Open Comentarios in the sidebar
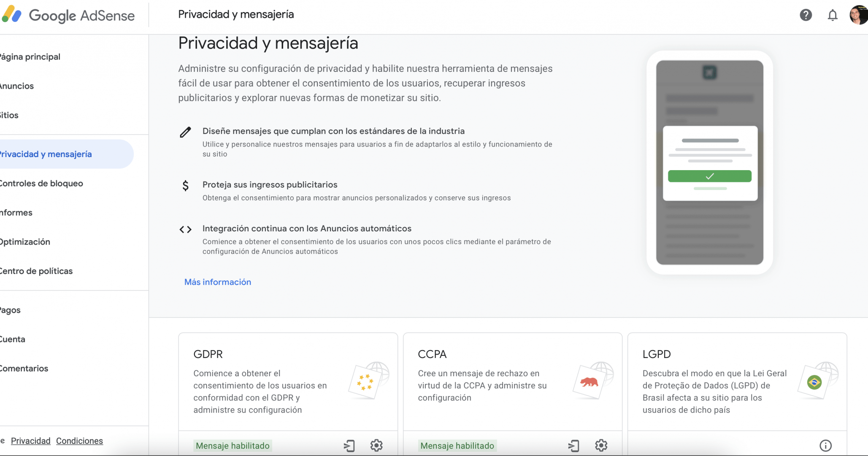Screen dimensions: 868x456 pos(24,368)
